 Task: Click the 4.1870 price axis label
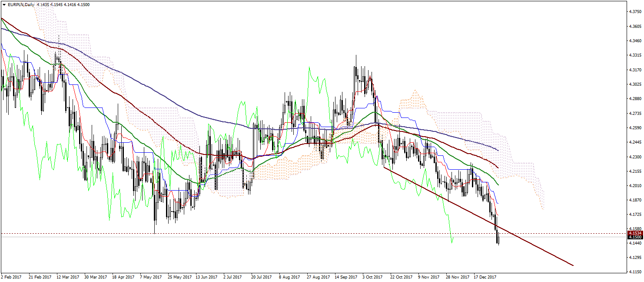[635, 200]
